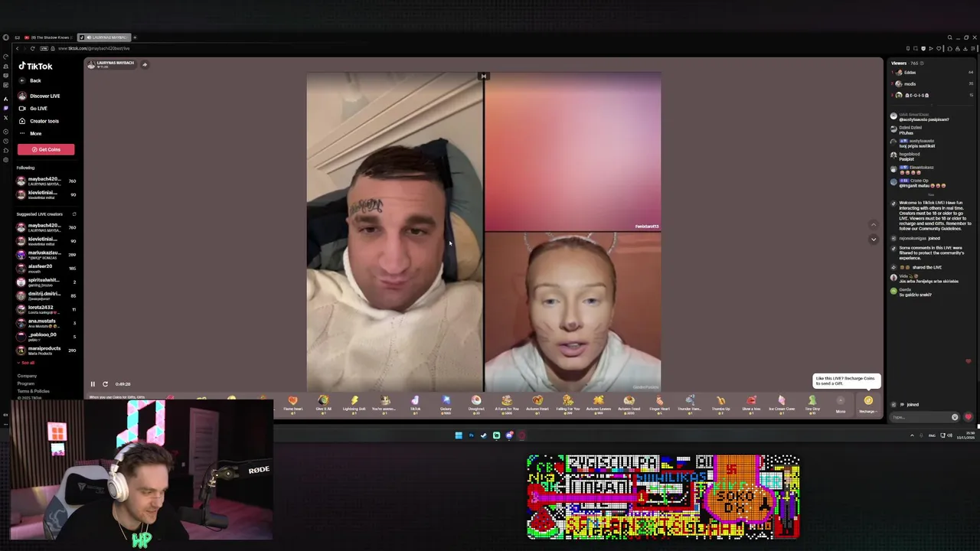
Task: Open the Viewers info help icon
Action: coord(922,63)
